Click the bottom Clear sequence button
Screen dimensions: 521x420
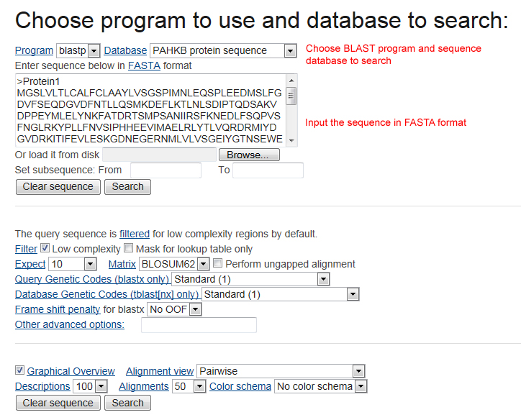(58, 403)
